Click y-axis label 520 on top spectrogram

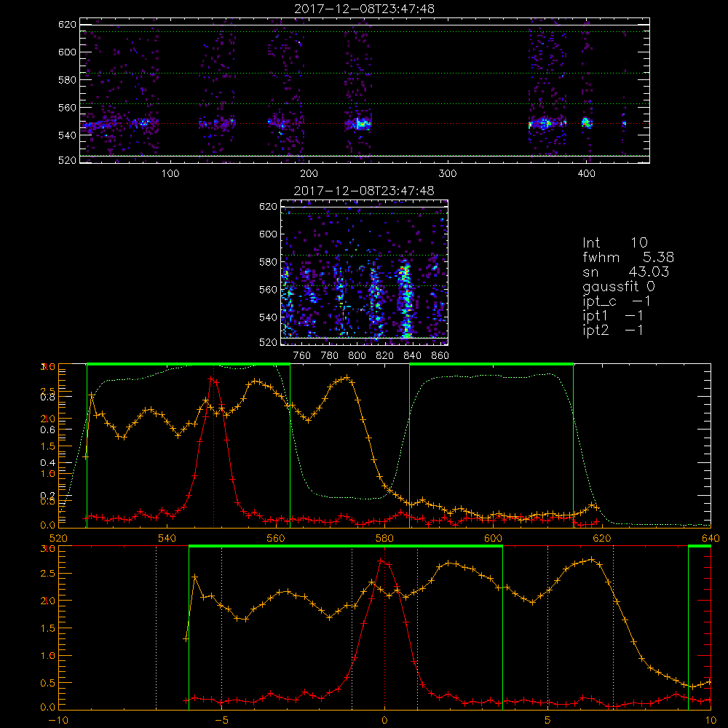(x=67, y=161)
